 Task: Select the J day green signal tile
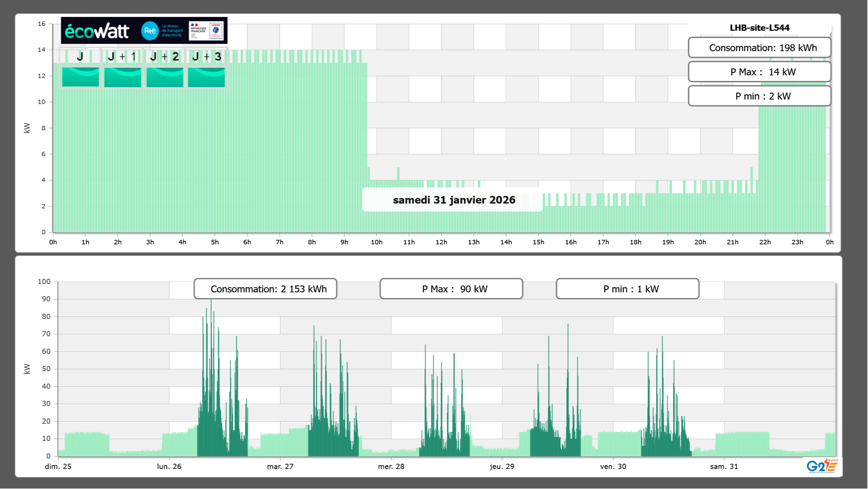click(x=80, y=77)
